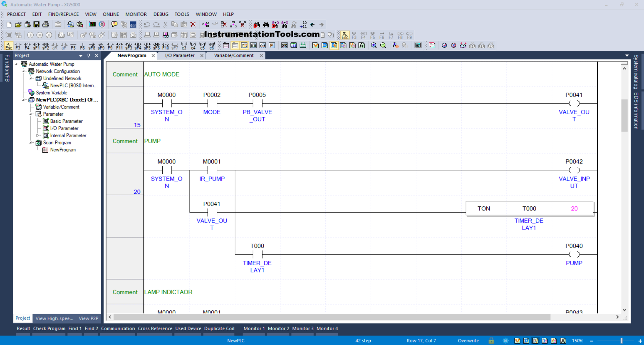Insert a normally open contact (F3)

18,46
